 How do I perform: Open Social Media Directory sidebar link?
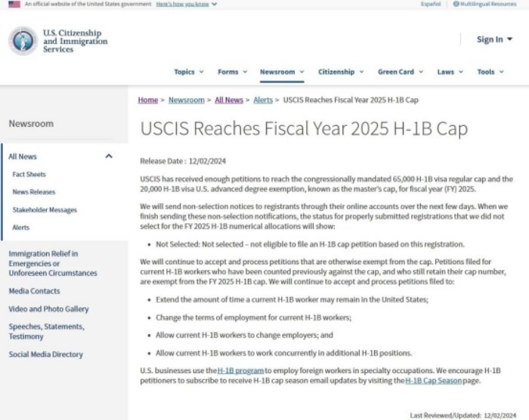click(x=45, y=354)
